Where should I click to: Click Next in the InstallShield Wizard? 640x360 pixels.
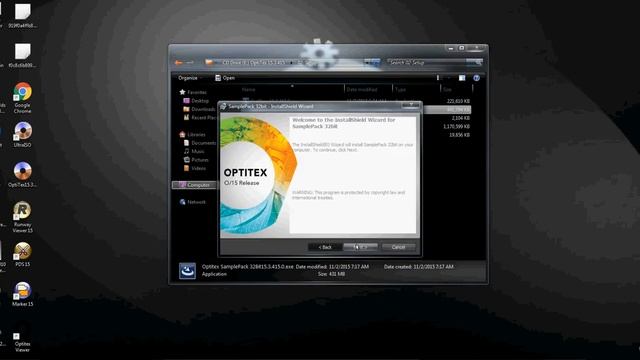pyautogui.click(x=360, y=247)
